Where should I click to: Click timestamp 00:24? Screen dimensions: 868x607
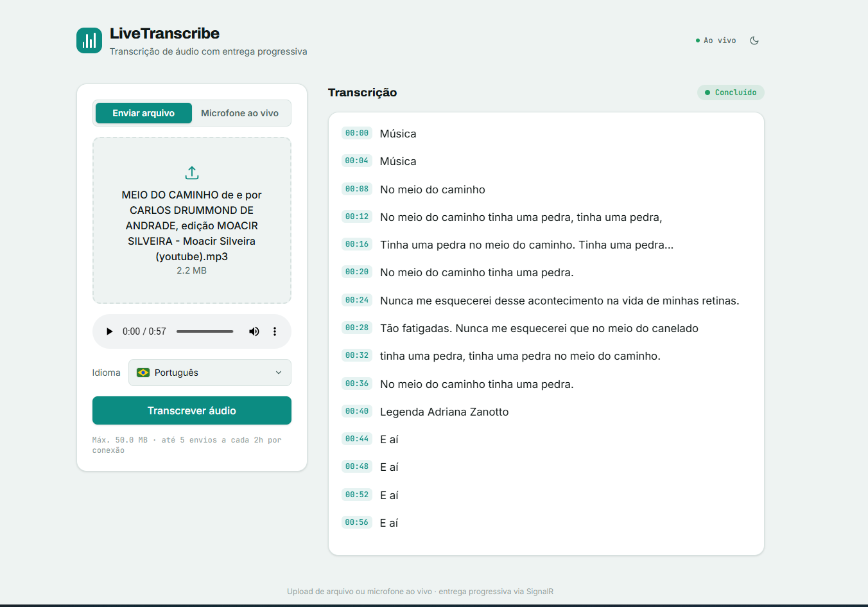357,300
